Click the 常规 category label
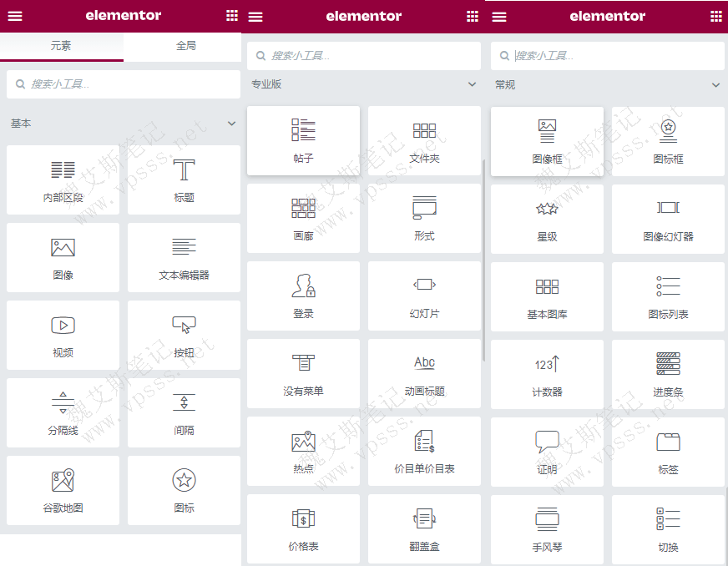The width and height of the screenshot is (728, 566). (x=505, y=85)
